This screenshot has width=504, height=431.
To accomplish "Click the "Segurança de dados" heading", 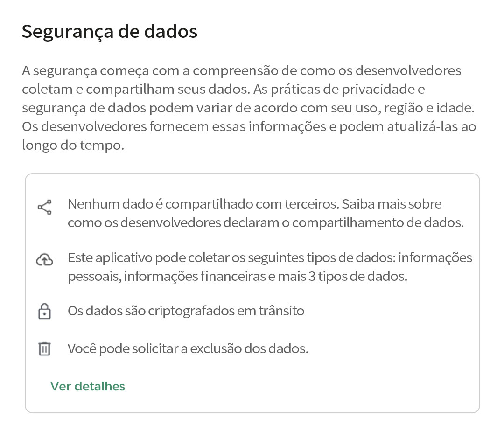I will pyautogui.click(x=110, y=32).
